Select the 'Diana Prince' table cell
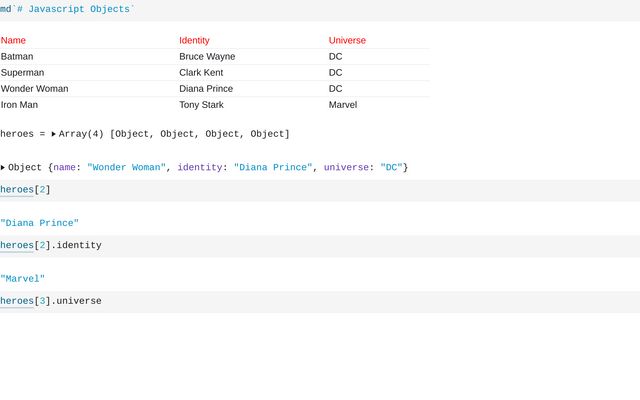 pyautogui.click(x=206, y=89)
